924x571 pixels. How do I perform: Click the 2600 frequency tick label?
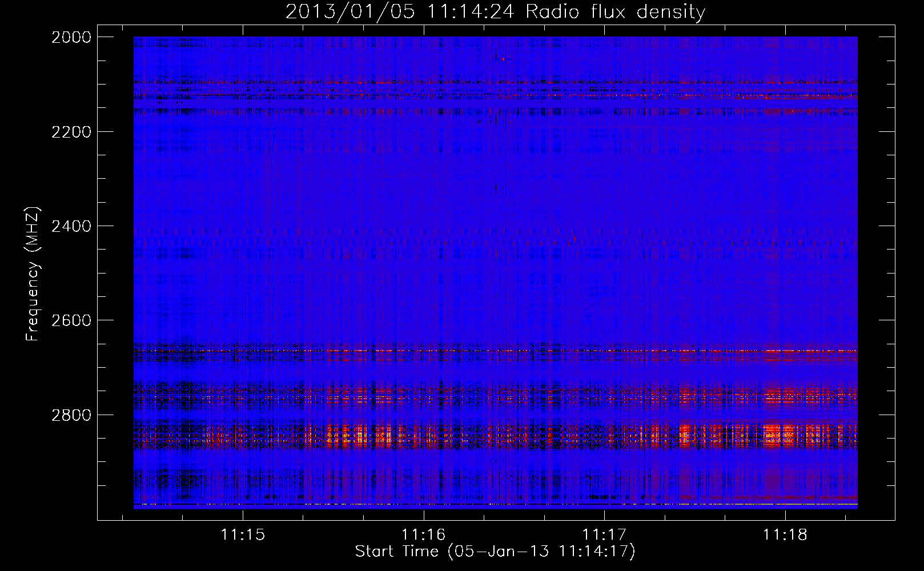click(x=71, y=320)
